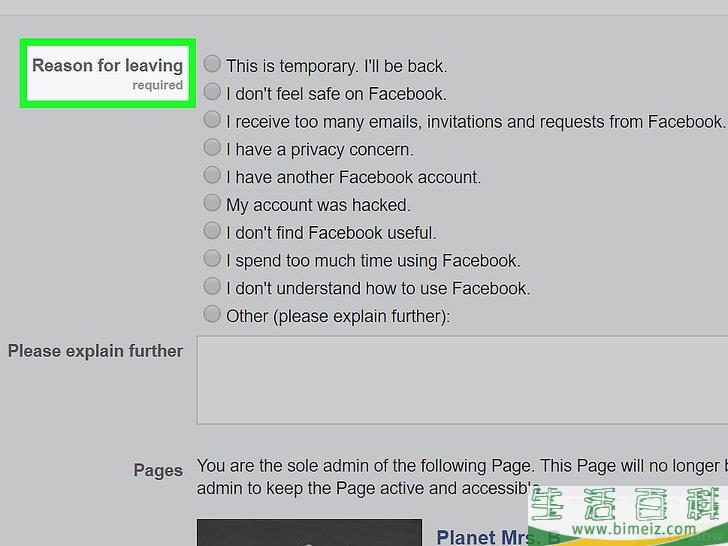Open the 'Planet Mrs.' page link
The width and height of the screenshot is (728, 546).
[x=483, y=537]
